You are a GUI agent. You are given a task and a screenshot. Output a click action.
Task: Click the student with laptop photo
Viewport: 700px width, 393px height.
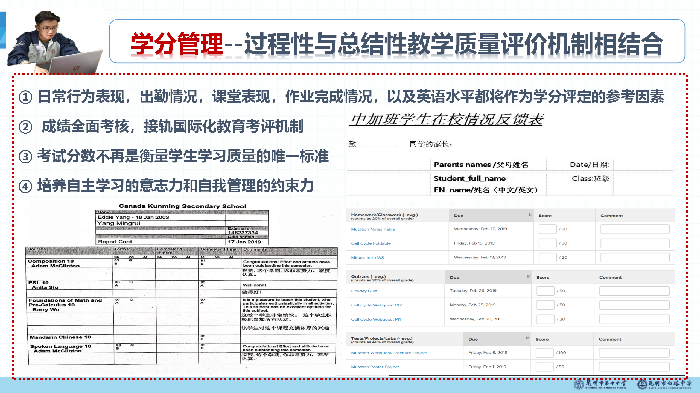(54, 42)
